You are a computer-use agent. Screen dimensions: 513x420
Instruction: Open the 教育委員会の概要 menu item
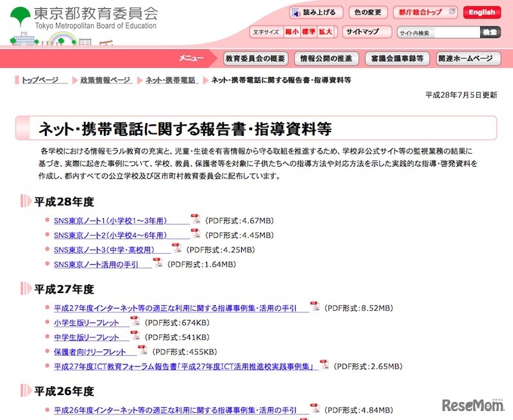point(254,58)
